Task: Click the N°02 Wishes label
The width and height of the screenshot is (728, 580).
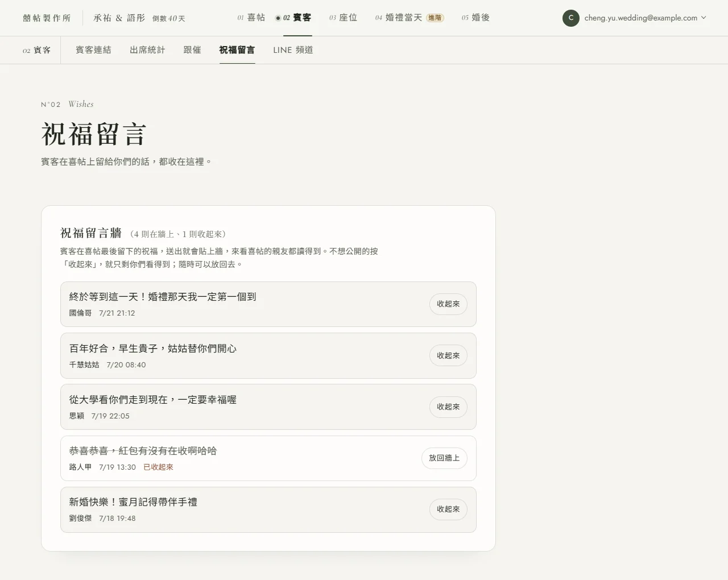Action: (x=67, y=104)
